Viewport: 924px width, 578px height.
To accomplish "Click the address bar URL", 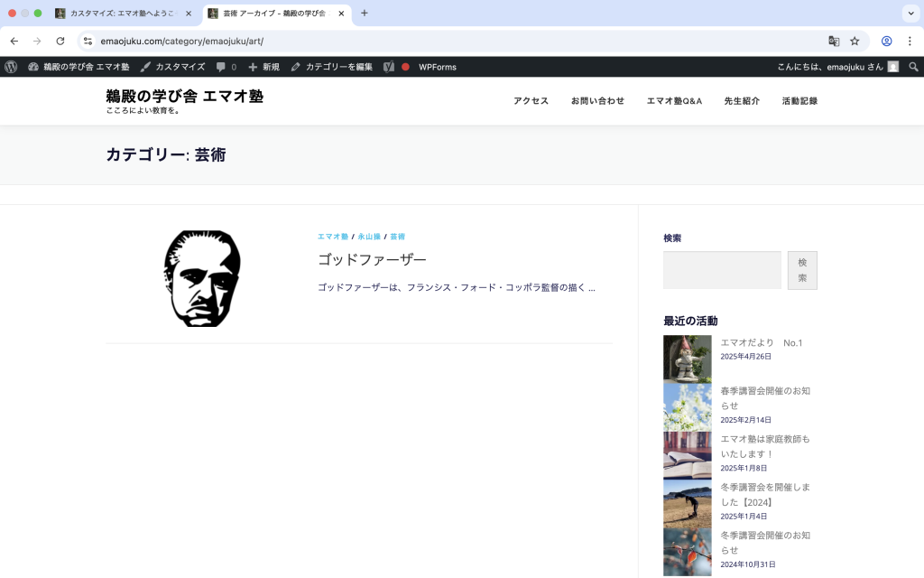I will click(x=181, y=42).
